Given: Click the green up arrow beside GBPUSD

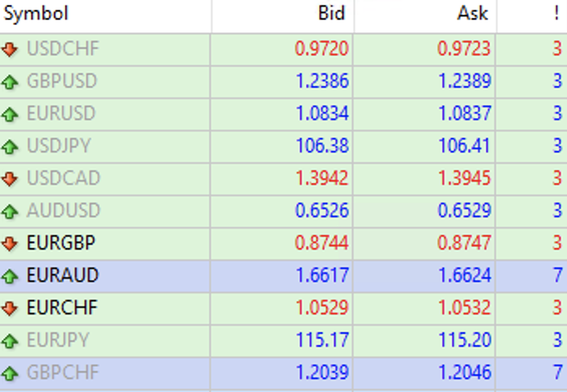Looking at the screenshot, I should 10,82.
